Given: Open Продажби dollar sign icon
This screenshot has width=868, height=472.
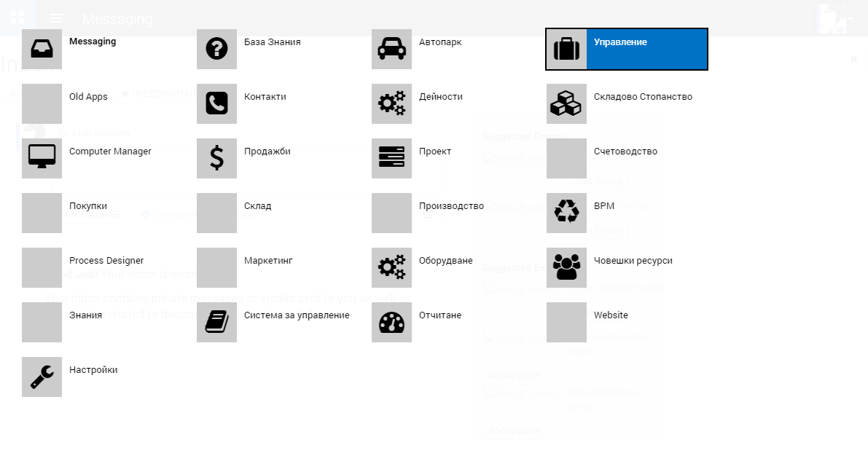Looking at the screenshot, I should [x=216, y=159].
